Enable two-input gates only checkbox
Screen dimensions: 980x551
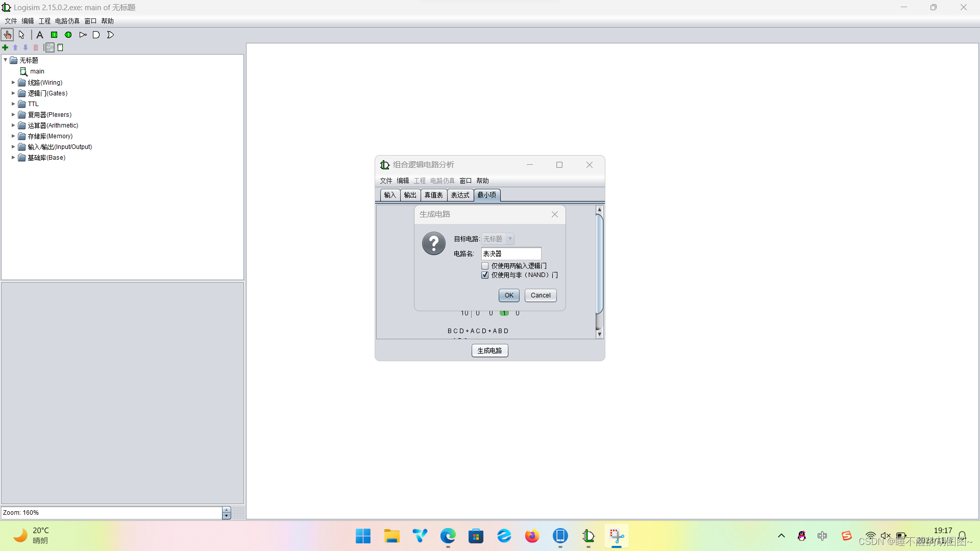click(485, 266)
